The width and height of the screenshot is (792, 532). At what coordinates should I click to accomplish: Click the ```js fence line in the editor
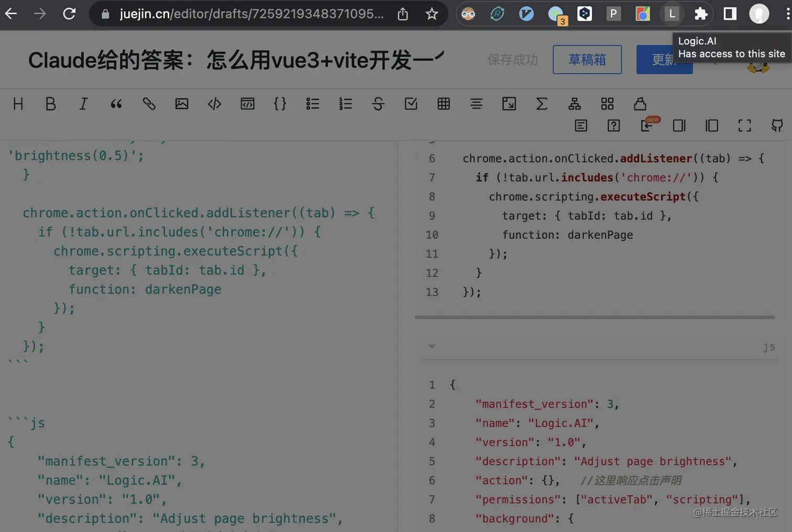coord(26,423)
